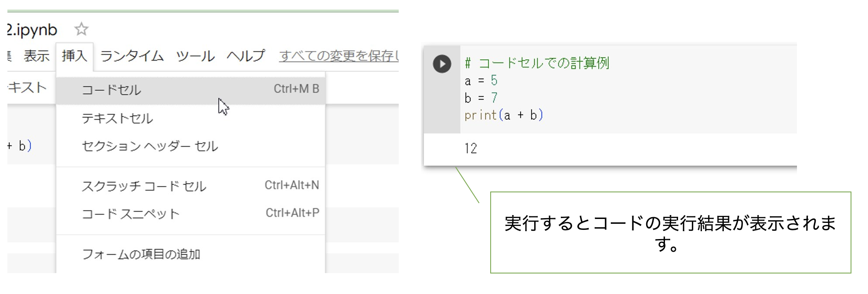Open the ヘルプ menu
The image size is (868, 294).
click(x=245, y=56)
